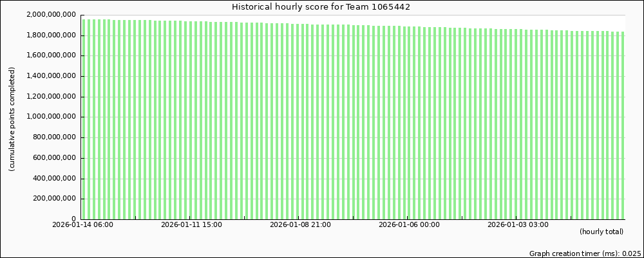Click the 200,000,000 y-axis label

click(55, 199)
